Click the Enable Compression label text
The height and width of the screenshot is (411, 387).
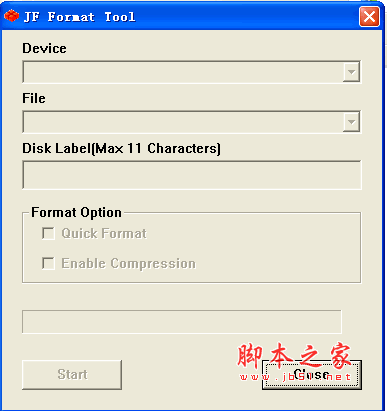[128, 263]
